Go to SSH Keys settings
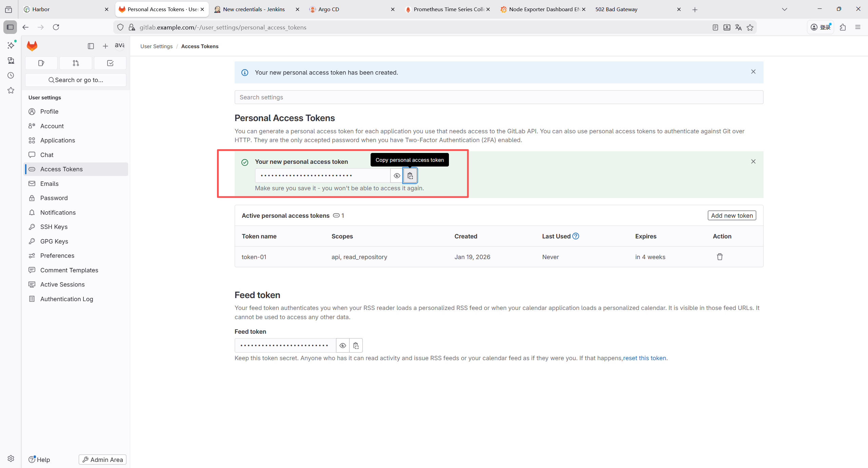 point(54,227)
